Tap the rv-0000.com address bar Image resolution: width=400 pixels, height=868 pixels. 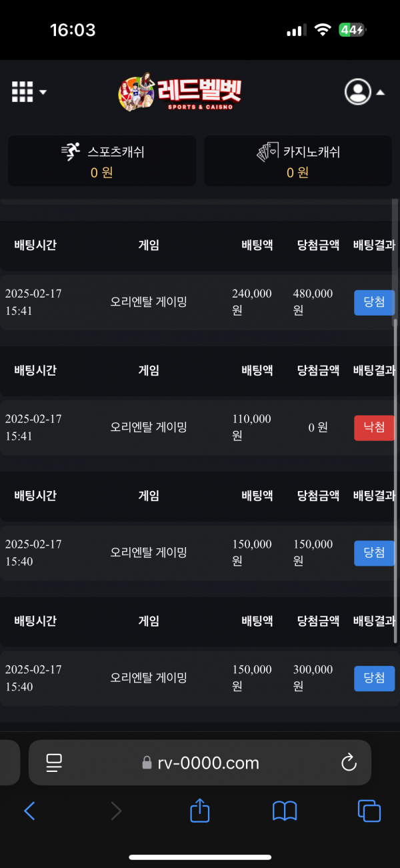[x=200, y=763]
